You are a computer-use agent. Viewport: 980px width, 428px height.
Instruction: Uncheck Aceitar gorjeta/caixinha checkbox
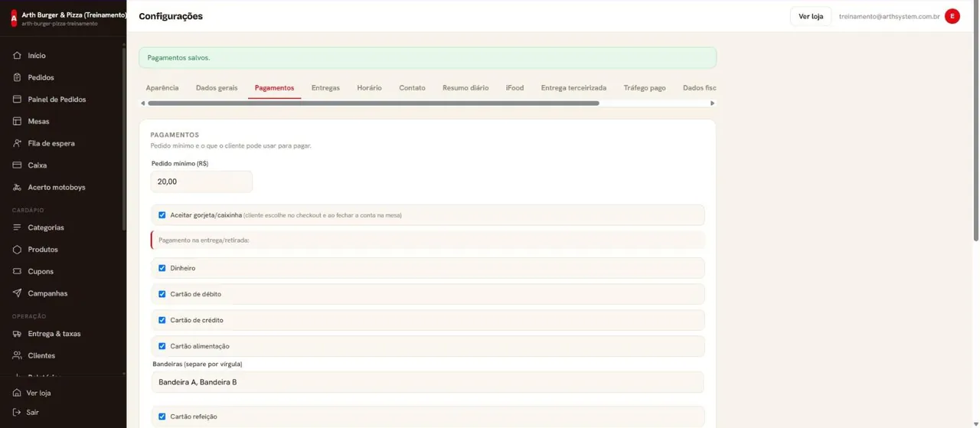162,215
